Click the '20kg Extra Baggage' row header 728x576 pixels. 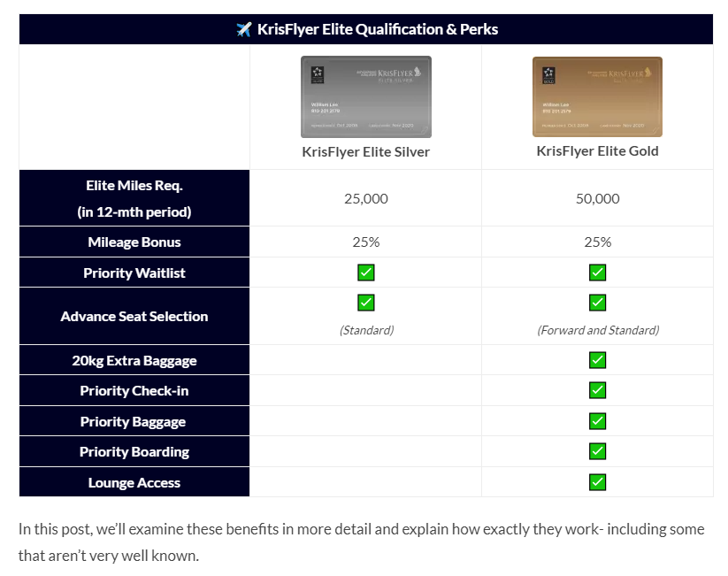coord(134,360)
